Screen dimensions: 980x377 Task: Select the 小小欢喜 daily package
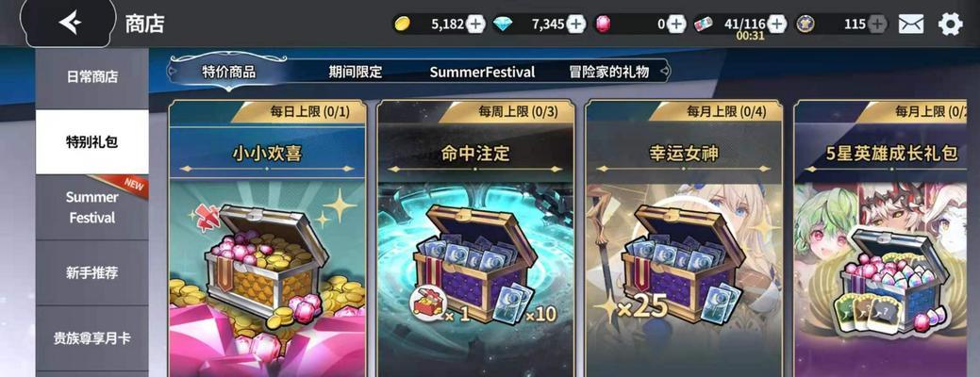pyautogui.click(x=268, y=238)
